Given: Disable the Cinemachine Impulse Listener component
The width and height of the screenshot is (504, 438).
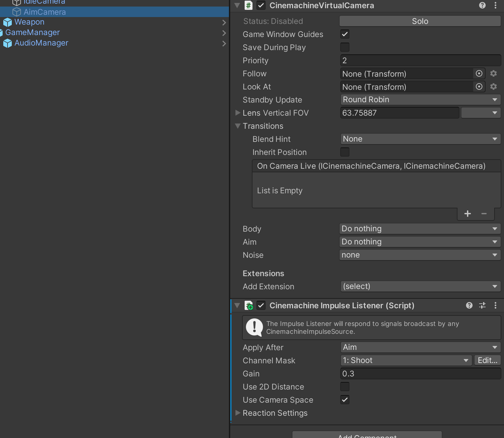Looking at the screenshot, I should click(x=261, y=305).
